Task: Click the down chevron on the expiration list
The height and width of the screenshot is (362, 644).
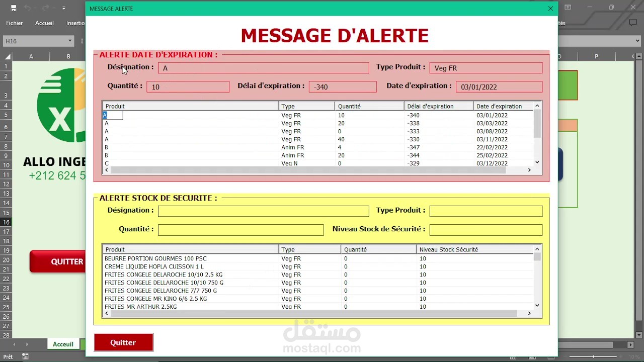Action: 536,162
